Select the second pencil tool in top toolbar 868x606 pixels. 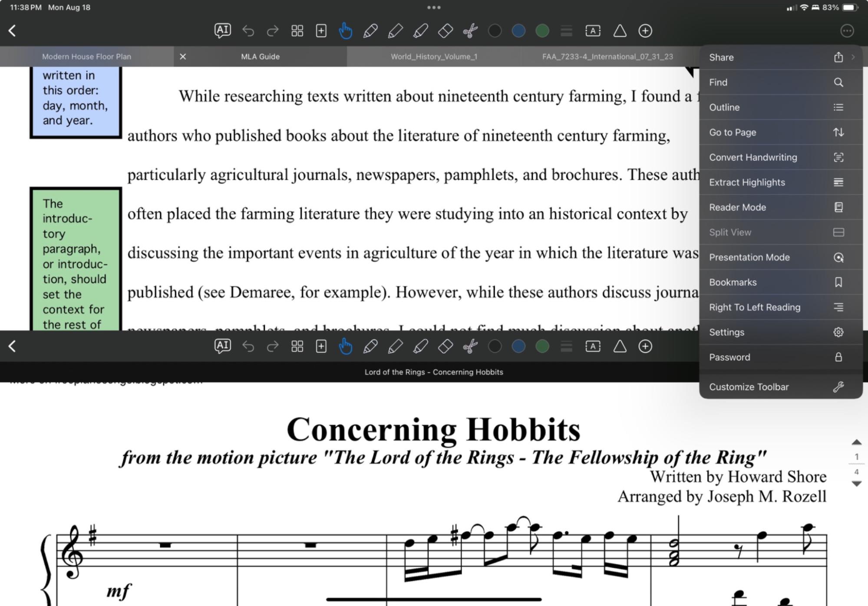click(x=395, y=31)
